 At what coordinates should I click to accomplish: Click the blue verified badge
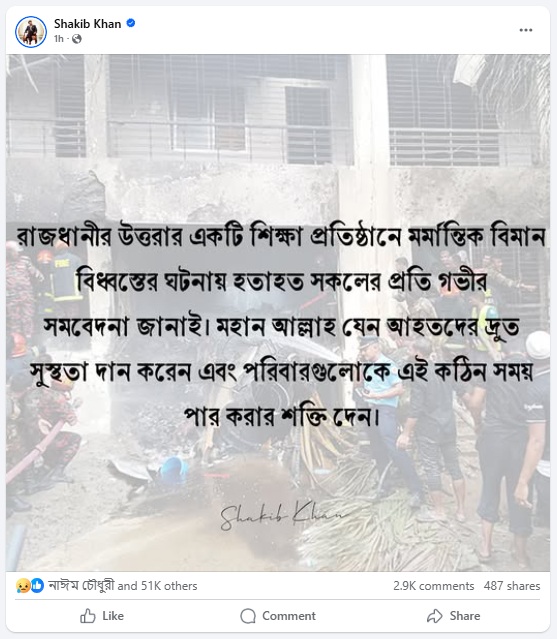point(131,23)
